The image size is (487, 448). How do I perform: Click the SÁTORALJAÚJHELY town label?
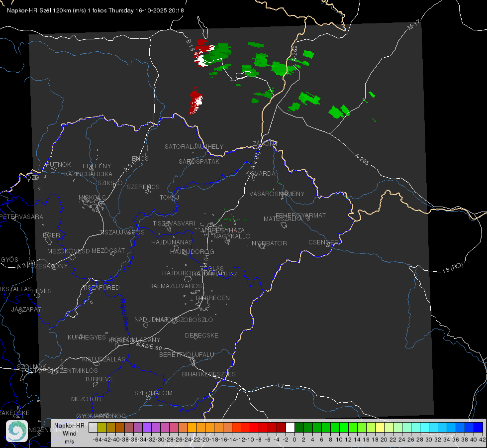[x=194, y=146]
